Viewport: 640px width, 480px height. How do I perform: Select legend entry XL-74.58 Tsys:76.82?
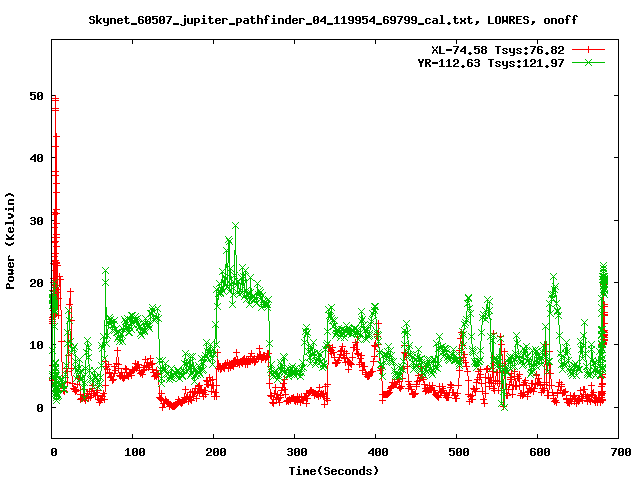(498, 50)
